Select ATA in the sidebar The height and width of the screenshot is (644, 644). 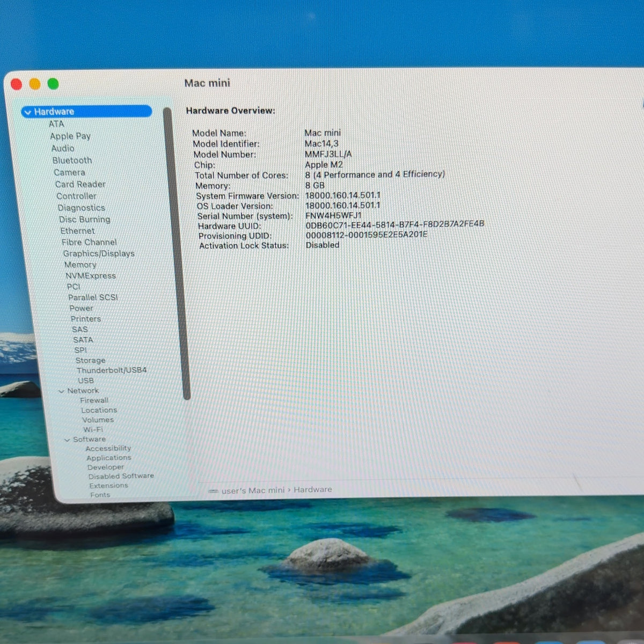(x=56, y=124)
